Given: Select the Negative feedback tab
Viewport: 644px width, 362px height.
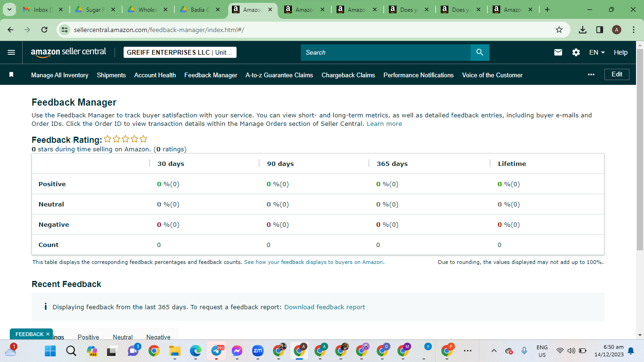Looking at the screenshot, I should pyautogui.click(x=158, y=337).
